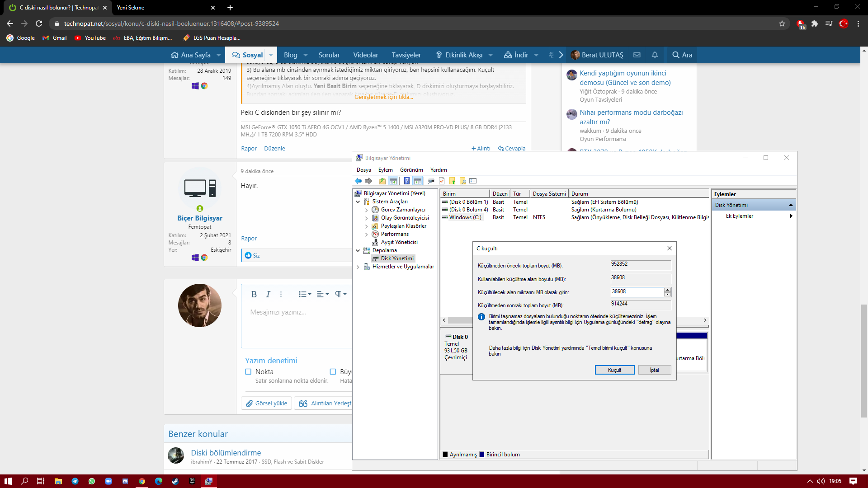Viewport: 868px width, 488px height.
Task: Increase shrink amount with the up spinner arrow
Action: click(x=667, y=290)
